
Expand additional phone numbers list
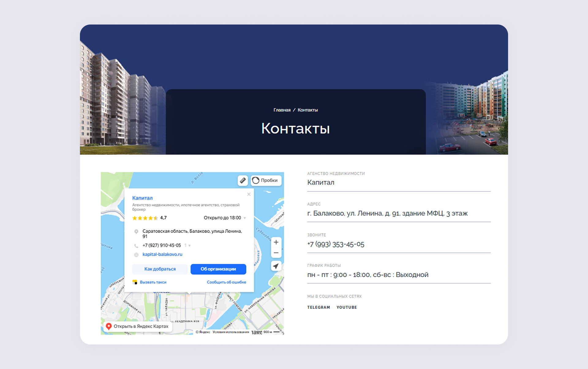coord(188,245)
